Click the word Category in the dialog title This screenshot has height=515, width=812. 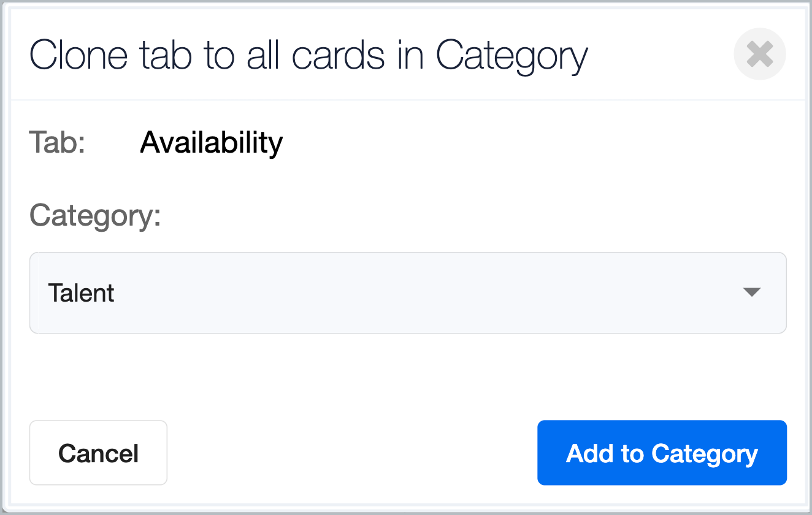click(512, 57)
